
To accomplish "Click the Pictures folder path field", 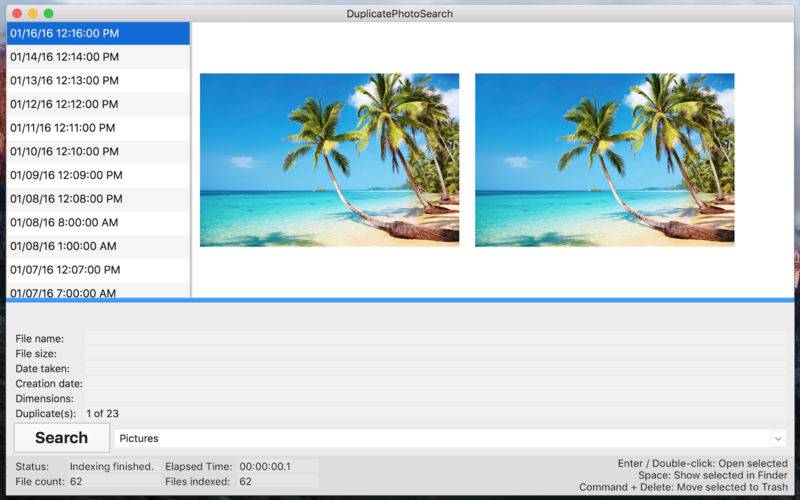I will (x=450, y=438).
